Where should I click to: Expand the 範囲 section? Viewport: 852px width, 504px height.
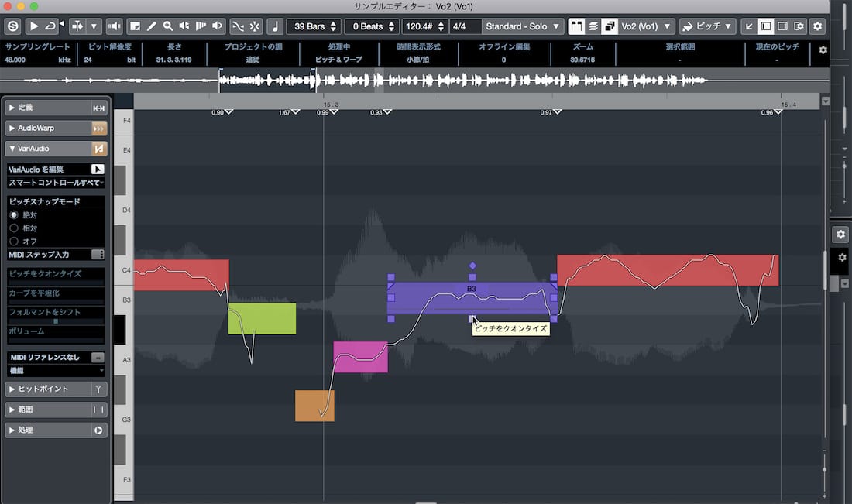click(12, 410)
